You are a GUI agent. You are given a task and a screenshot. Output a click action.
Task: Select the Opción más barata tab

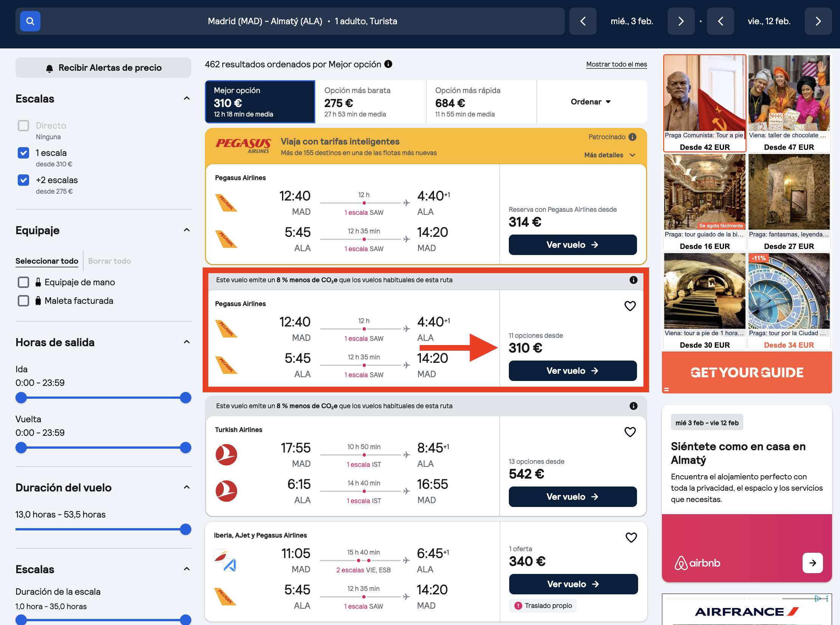click(370, 102)
